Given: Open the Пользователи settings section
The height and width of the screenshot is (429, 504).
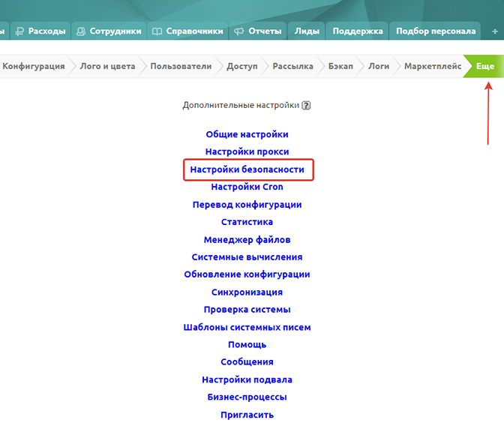Looking at the screenshot, I should pos(181,66).
